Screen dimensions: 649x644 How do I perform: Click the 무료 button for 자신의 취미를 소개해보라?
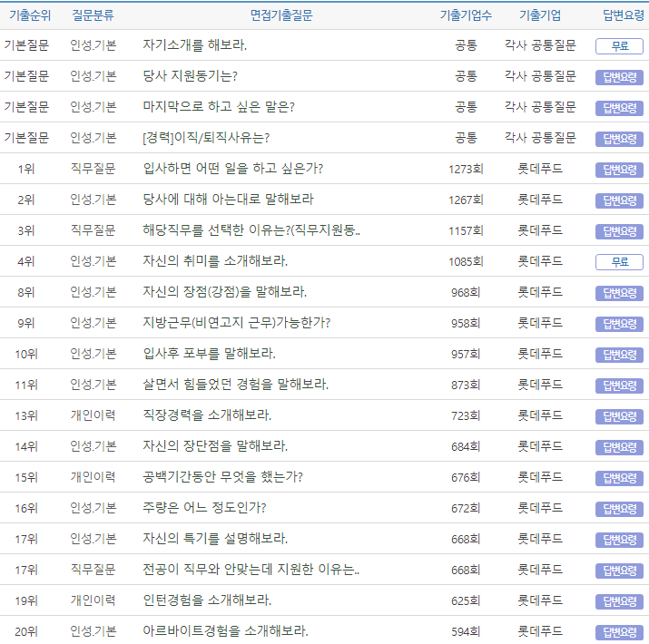(x=619, y=262)
